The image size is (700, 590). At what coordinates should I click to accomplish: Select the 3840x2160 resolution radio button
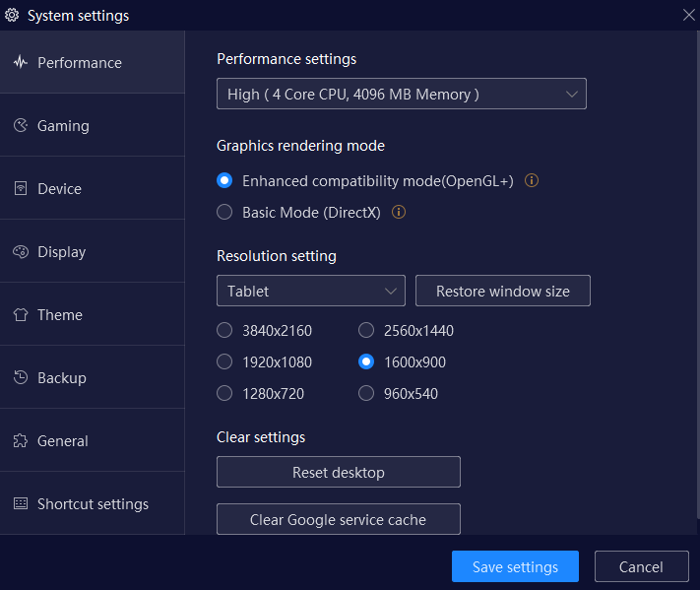[224, 331]
